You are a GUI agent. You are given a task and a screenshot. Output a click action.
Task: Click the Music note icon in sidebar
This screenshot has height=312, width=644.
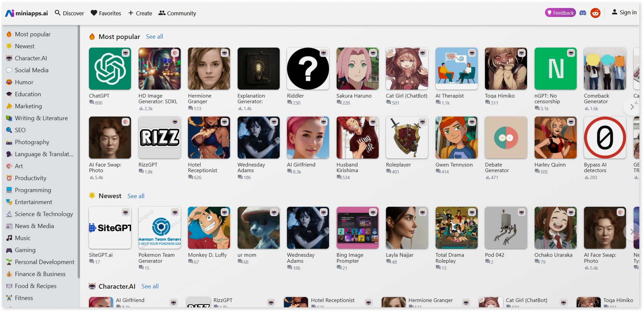point(9,238)
